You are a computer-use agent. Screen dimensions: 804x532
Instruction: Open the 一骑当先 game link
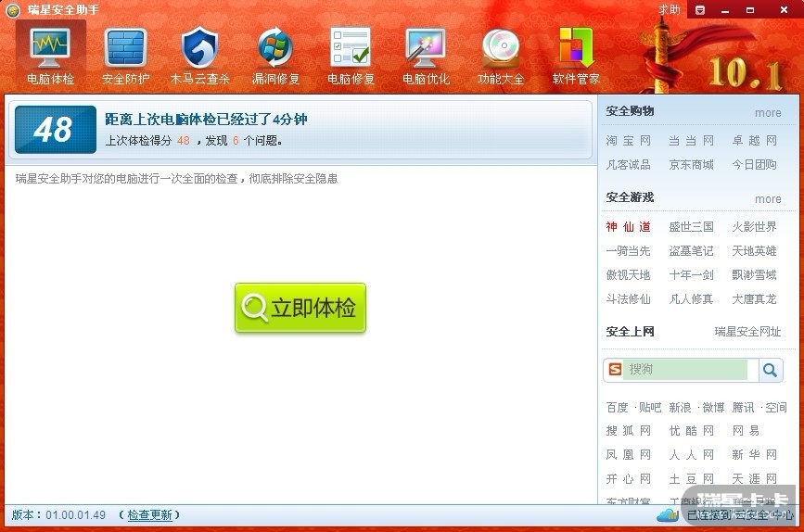628,250
